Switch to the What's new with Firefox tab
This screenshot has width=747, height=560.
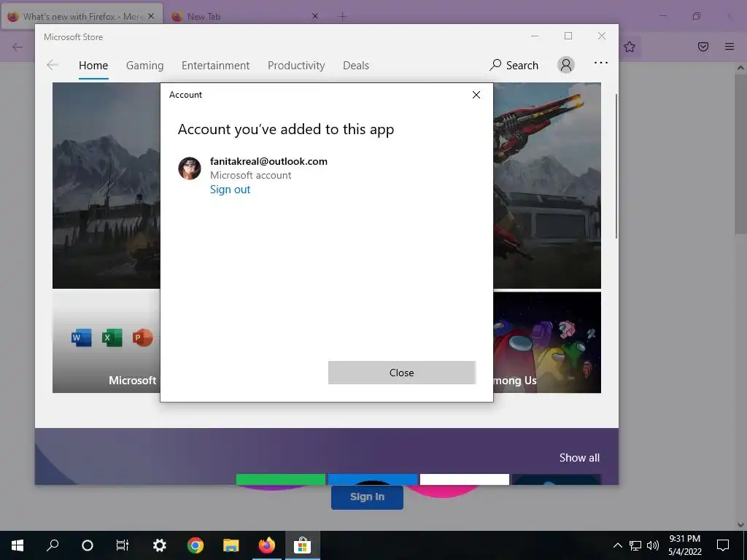click(x=81, y=17)
